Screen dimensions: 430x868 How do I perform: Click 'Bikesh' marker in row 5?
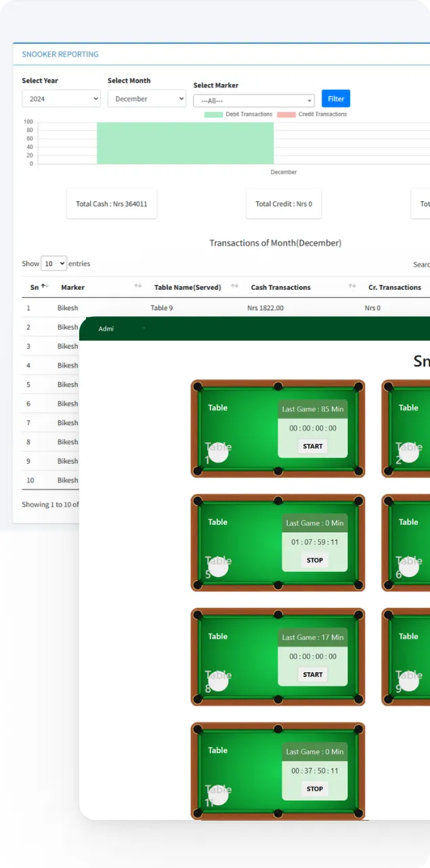point(68,385)
